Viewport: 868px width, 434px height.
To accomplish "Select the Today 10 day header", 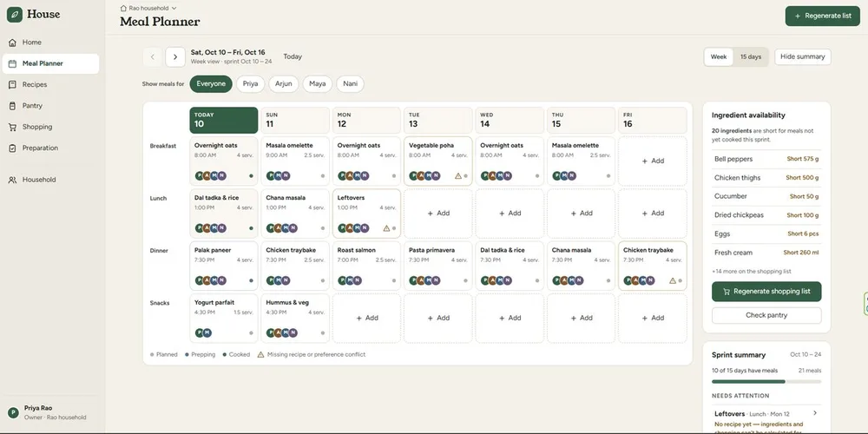I will [x=224, y=120].
